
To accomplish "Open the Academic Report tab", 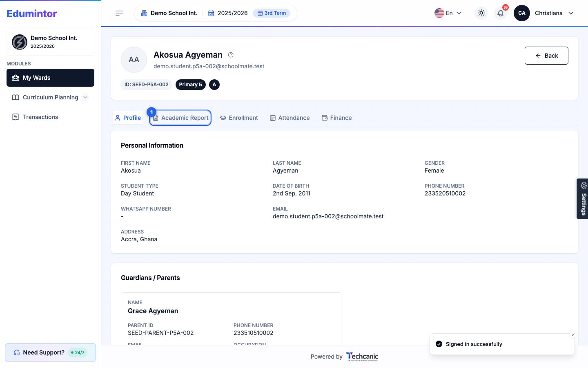I will coord(180,118).
